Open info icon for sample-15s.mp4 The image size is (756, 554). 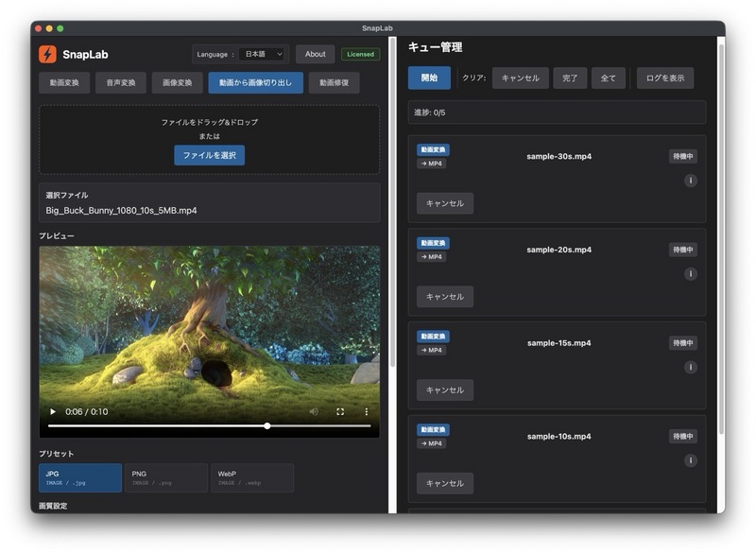click(x=690, y=367)
